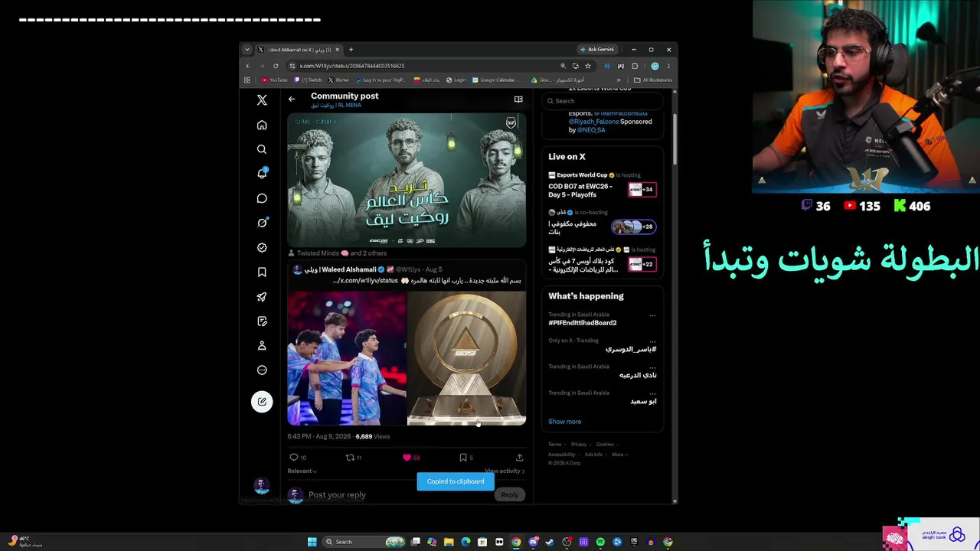This screenshot has width=980, height=551.
Task: Click Chrome's back navigation arrow
Action: pyautogui.click(x=247, y=66)
